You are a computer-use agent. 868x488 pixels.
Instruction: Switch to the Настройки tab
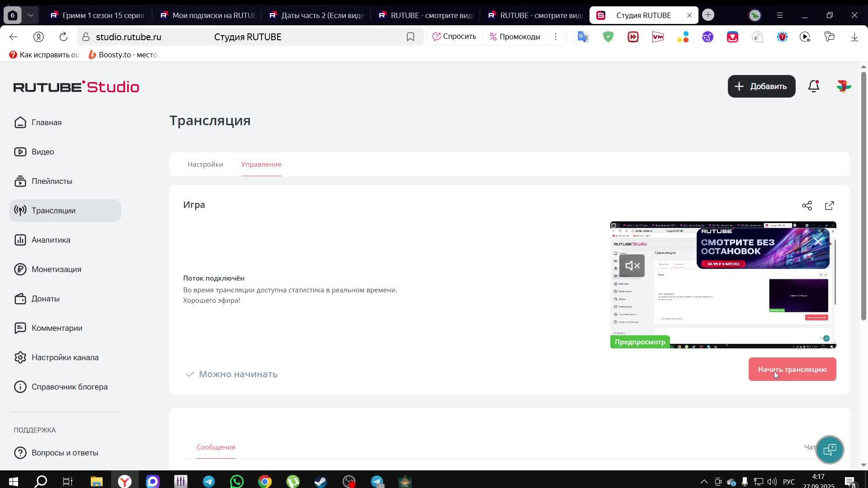[205, 164]
